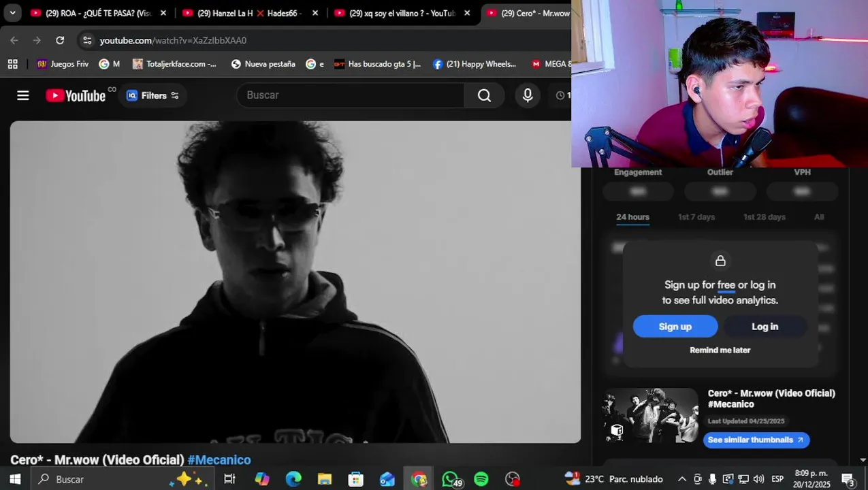Open the vidIQ Filters button
Screen dimensions: 868x490
coord(153,95)
